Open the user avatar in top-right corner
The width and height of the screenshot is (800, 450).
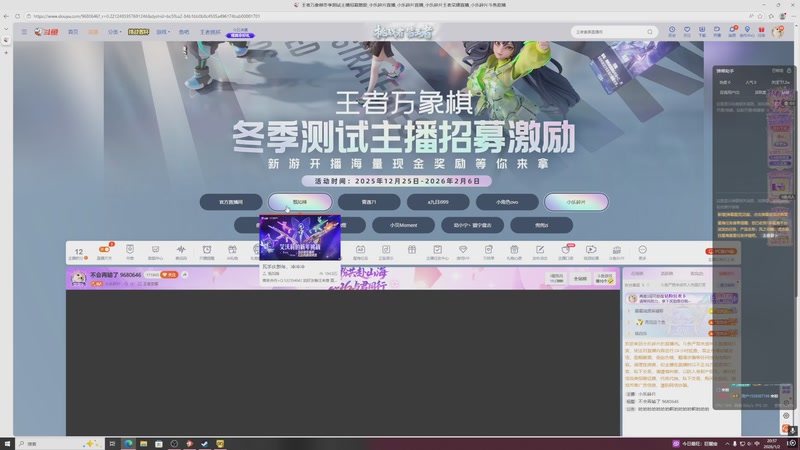pyautogui.click(x=778, y=32)
